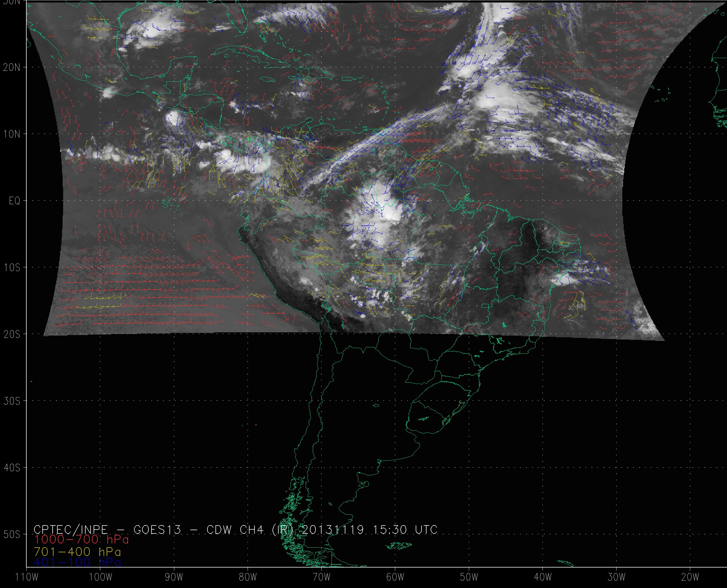The height and width of the screenshot is (588, 727).
Task: Click the blue 401-100 hPa legend entry
Action: [77, 562]
